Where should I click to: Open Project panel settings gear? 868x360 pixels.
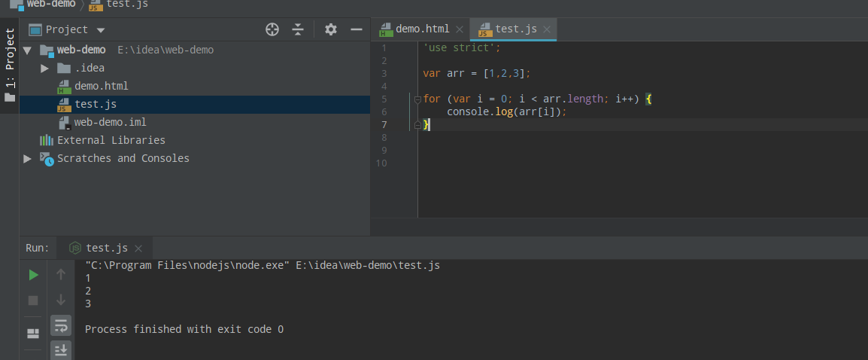330,29
